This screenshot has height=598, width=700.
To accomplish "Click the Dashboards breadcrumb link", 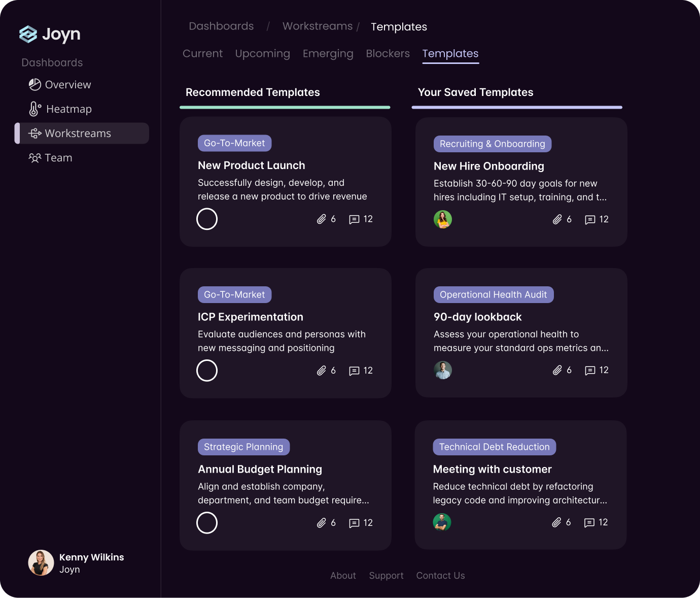I will pos(221,26).
